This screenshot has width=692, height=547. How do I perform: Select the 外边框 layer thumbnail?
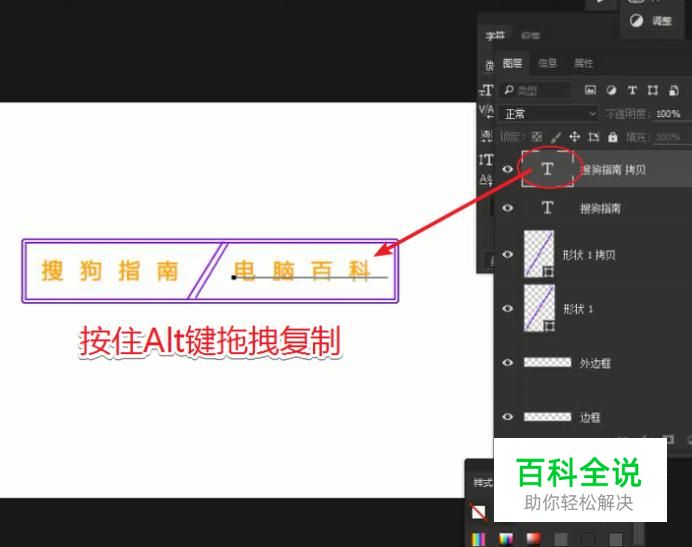[547, 362]
